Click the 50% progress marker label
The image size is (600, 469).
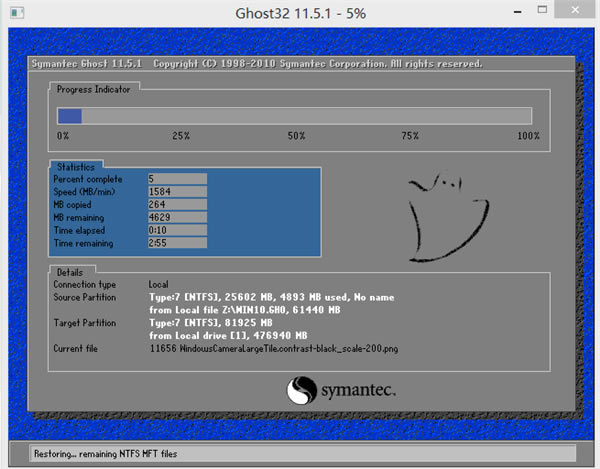tap(296, 135)
